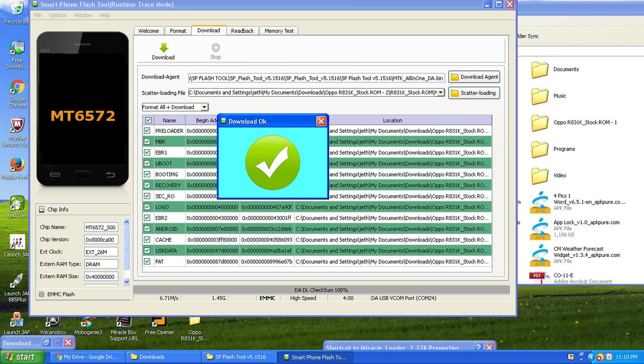
Task: Click the green Download arrow icon
Action: [x=164, y=47]
